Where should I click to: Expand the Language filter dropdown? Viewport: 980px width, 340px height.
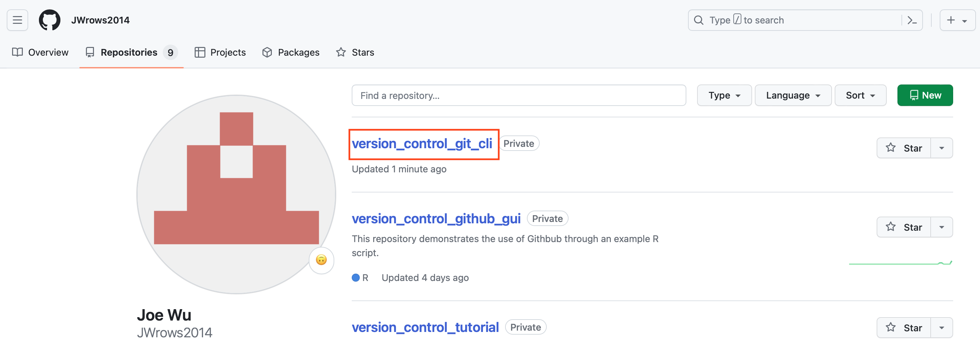(x=793, y=95)
